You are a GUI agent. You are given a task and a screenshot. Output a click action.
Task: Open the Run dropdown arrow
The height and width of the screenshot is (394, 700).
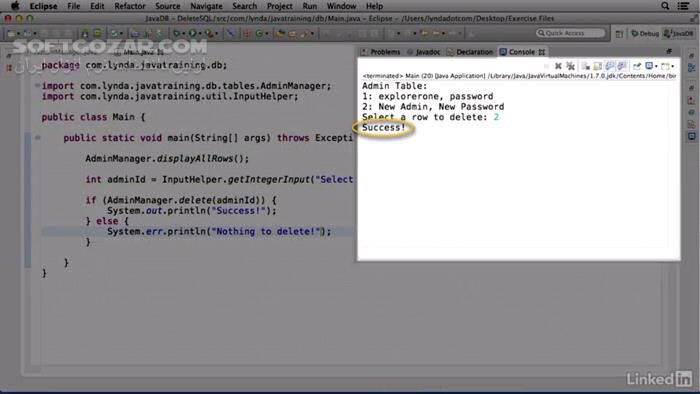pos(200,34)
